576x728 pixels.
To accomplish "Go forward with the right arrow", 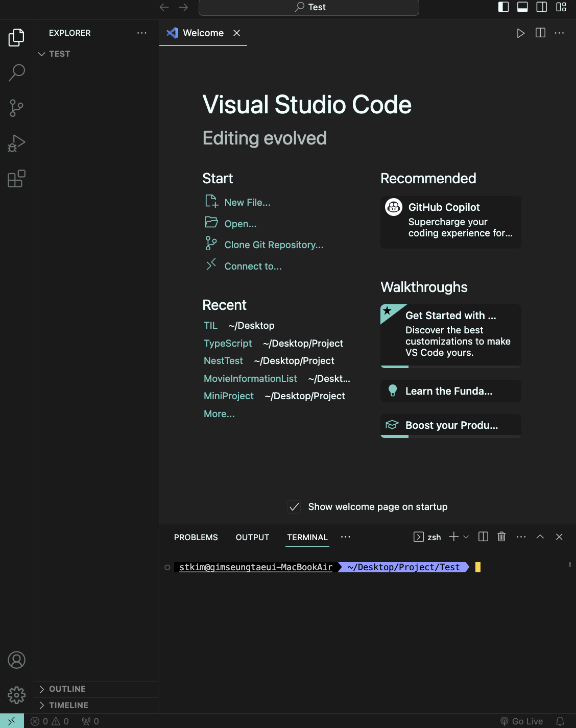I will (x=183, y=7).
